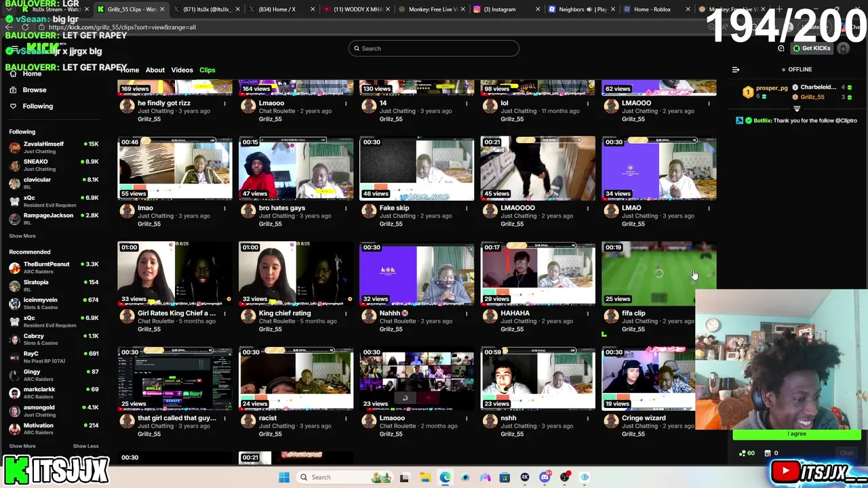This screenshot has height=488, width=868.
Task: Open the 4K app in taskbar
Action: pyautogui.click(x=525, y=477)
